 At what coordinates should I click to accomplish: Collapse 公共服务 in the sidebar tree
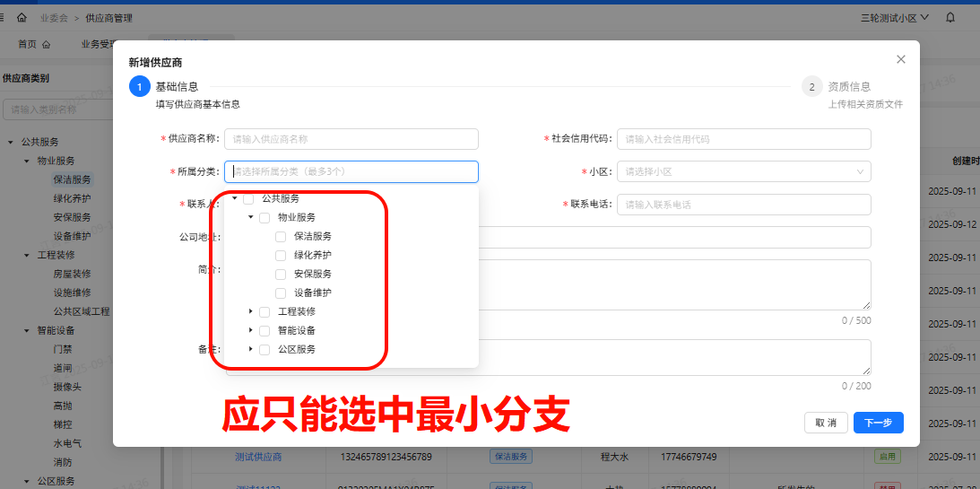(11, 143)
